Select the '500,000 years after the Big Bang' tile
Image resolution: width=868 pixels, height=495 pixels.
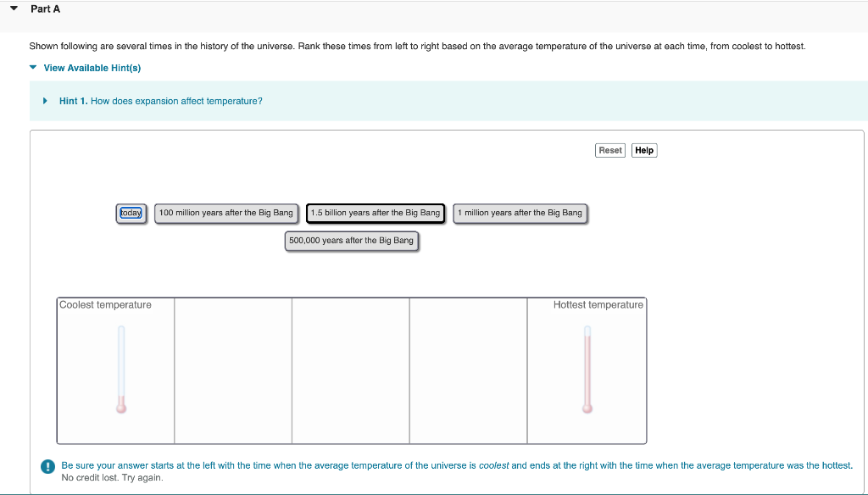point(351,241)
